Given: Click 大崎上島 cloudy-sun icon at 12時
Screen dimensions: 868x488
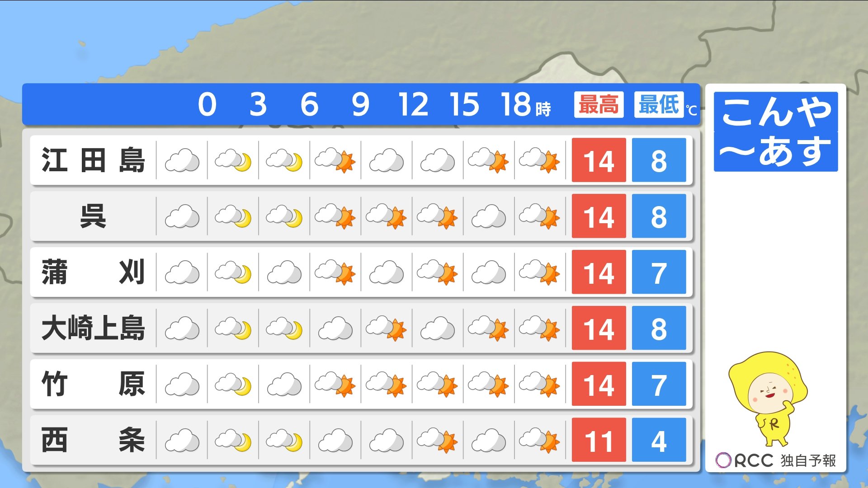Looking at the screenshot, I should (386, 328).
